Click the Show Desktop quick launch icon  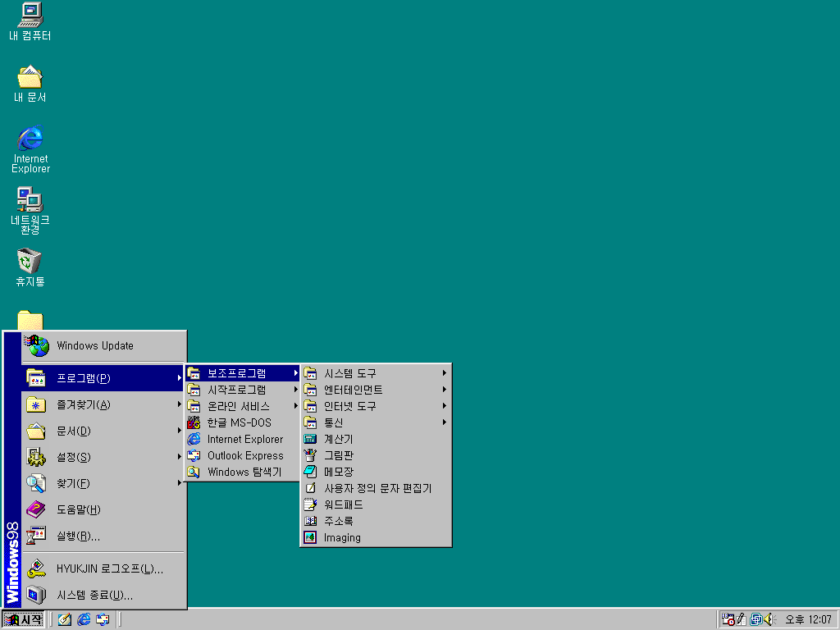tap(64, 619)
